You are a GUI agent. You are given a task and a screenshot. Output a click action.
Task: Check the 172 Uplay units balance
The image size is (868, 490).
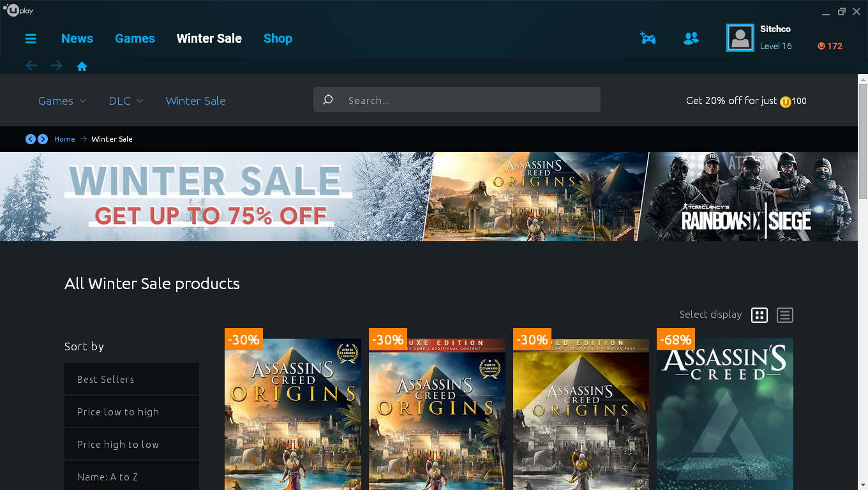[x=830, y=46]
